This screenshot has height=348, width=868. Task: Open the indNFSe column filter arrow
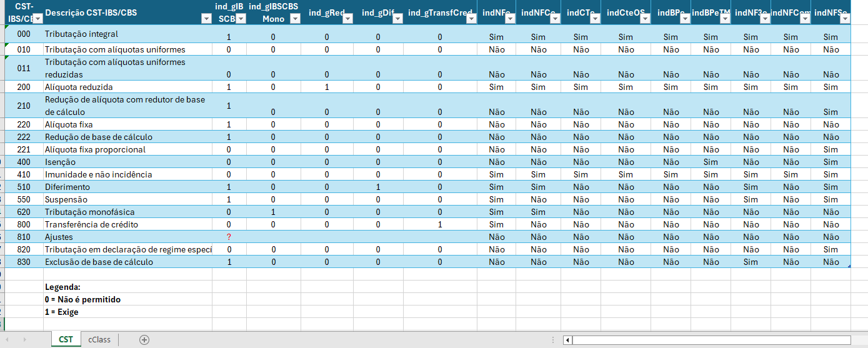coord(844,19)
